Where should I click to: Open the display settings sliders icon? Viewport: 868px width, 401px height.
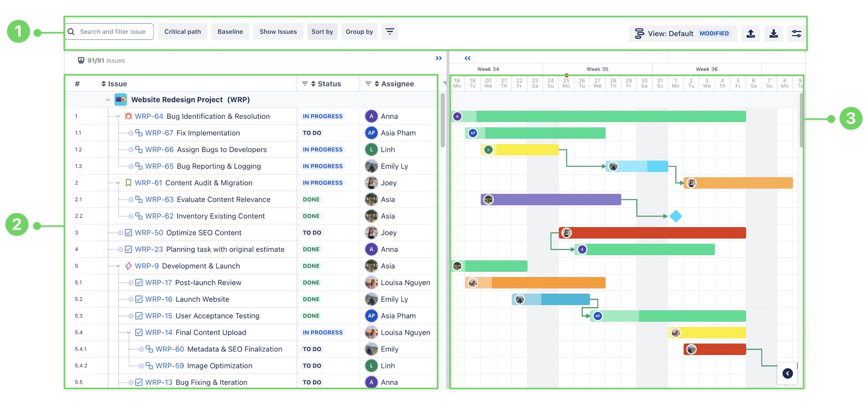[796, 34]
